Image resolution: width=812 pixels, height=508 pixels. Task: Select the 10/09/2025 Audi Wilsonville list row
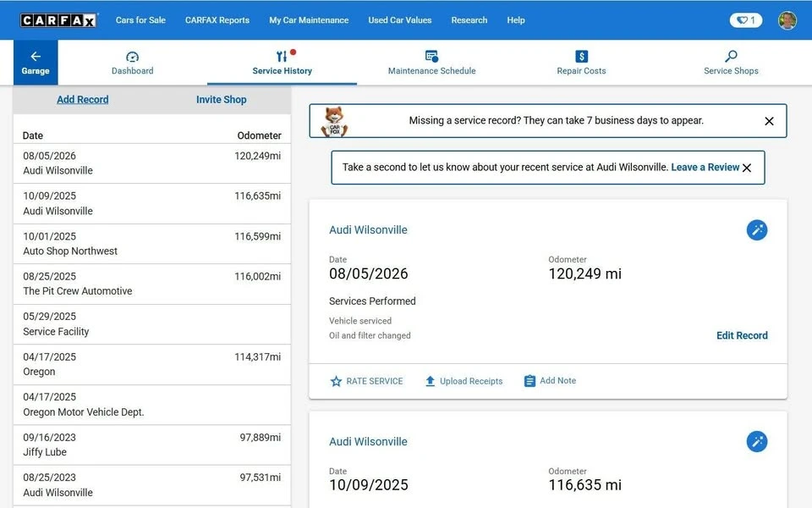151,204
